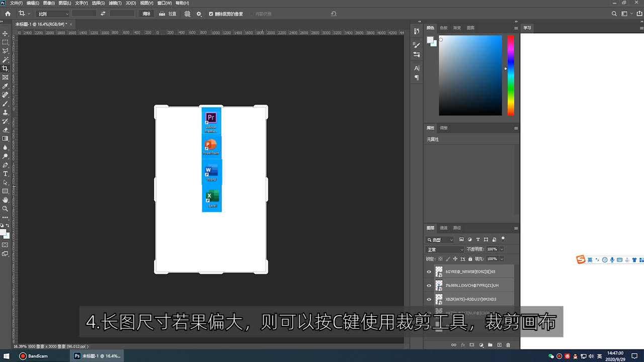
Task: Select the Eraser tool
Action: [6, 130]
